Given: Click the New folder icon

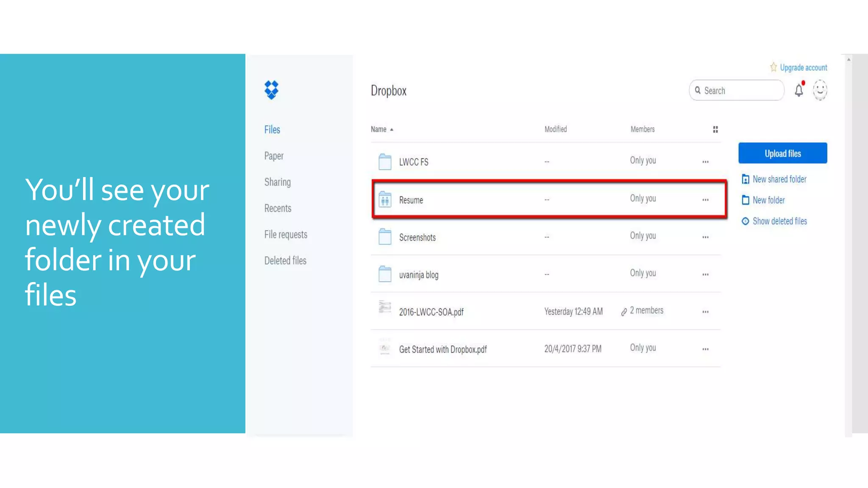Looking at the screenshot, I should [746, 200].
